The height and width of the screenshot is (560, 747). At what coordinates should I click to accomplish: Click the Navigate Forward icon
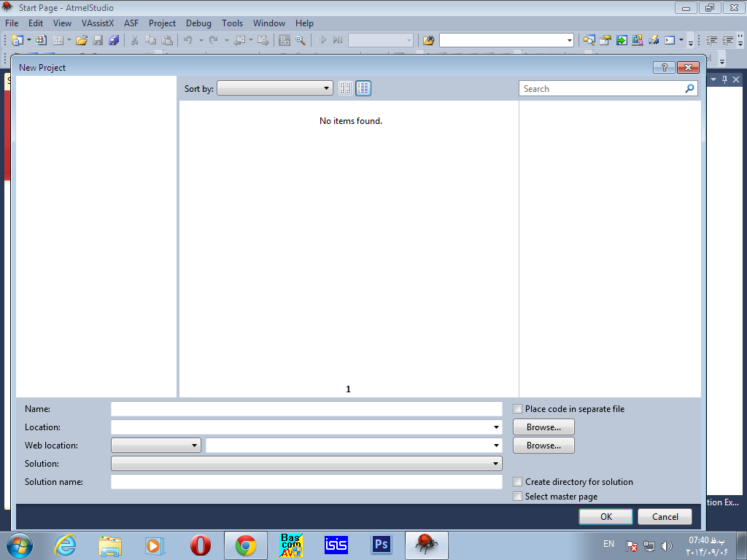click(263, 41)
